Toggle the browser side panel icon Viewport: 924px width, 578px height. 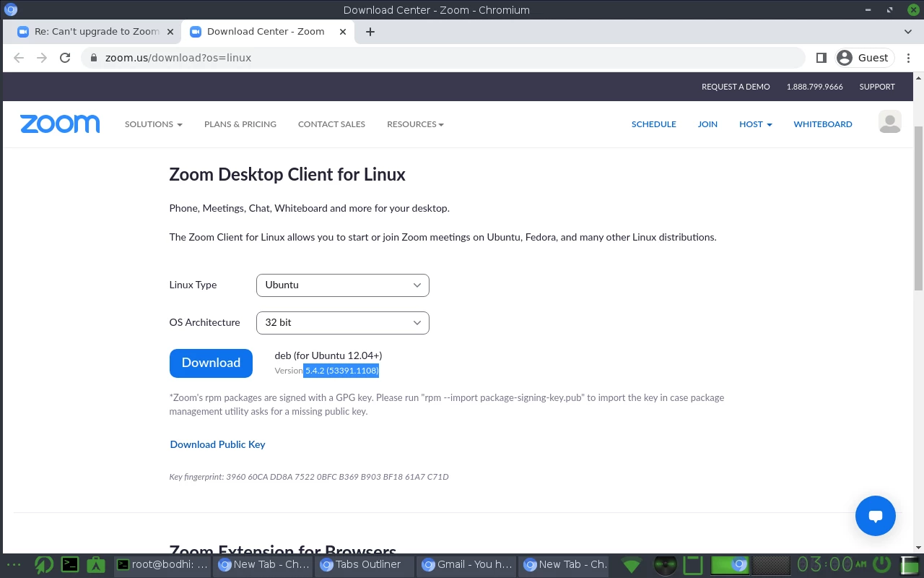pyautogui.click(x=821, y=58)
